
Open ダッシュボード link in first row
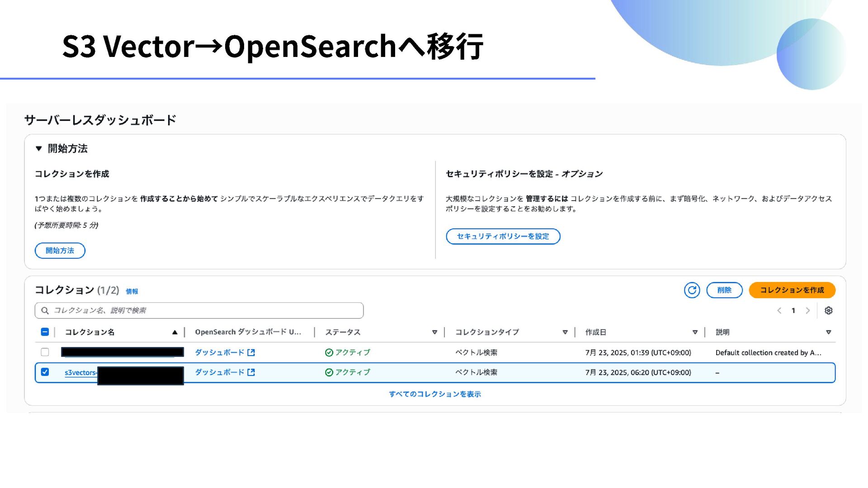220,352
